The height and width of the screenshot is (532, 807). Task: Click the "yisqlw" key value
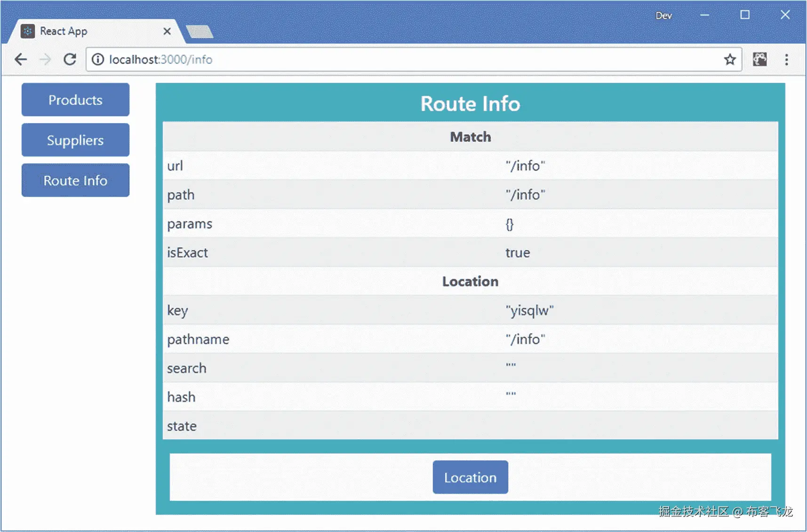[529, 310]
